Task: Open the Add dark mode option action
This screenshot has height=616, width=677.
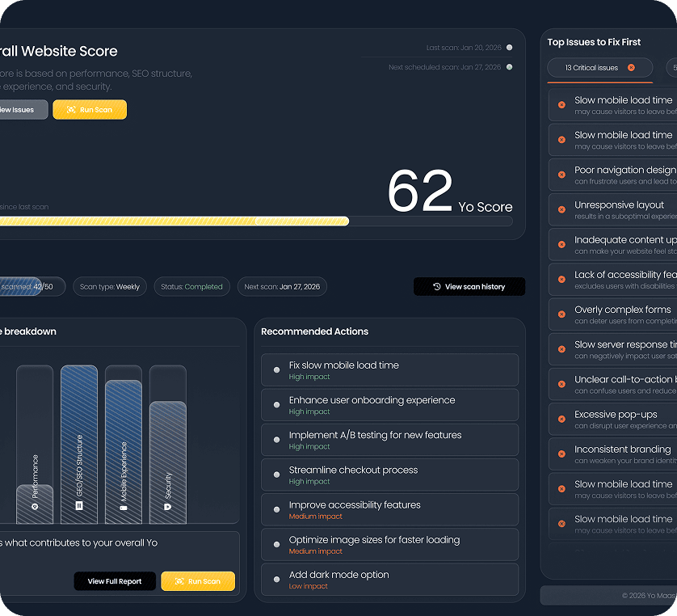Action: [x=390, y=580]
